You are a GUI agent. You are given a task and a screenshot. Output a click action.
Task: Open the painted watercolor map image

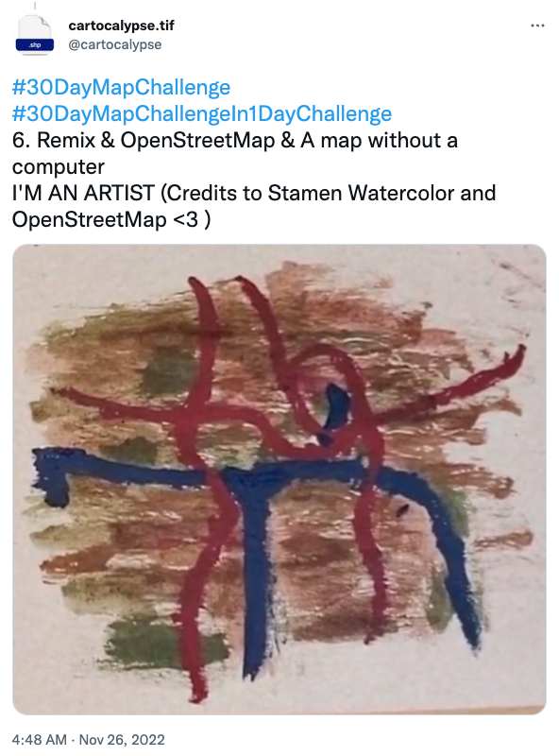pos(279,479)
